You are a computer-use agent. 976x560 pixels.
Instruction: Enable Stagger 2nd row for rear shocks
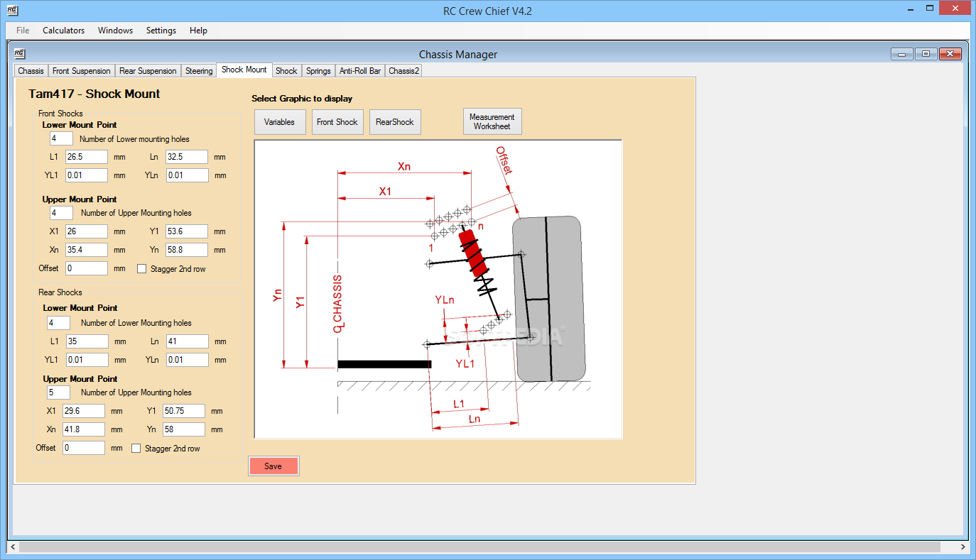(x=136, y=449)
